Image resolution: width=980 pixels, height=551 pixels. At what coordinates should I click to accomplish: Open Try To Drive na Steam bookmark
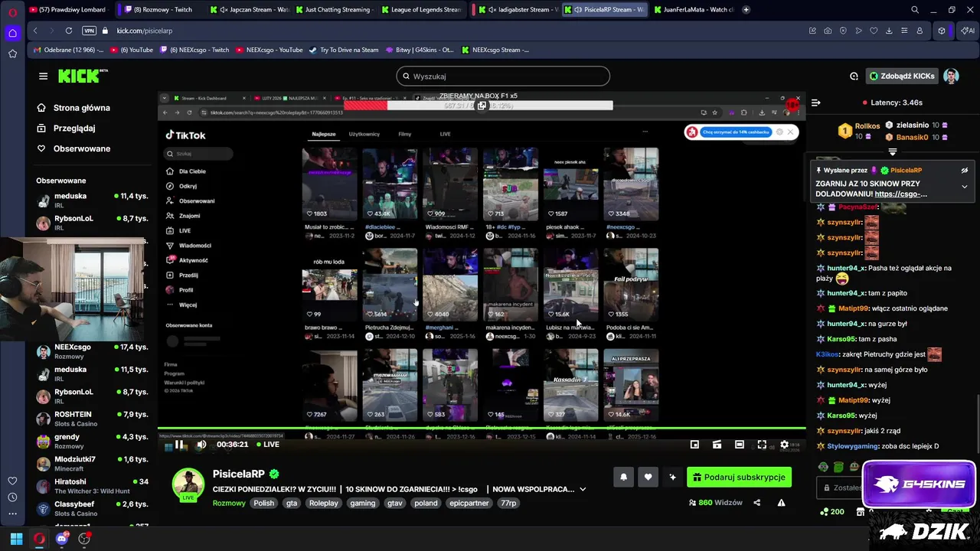(x=343, y=50)
